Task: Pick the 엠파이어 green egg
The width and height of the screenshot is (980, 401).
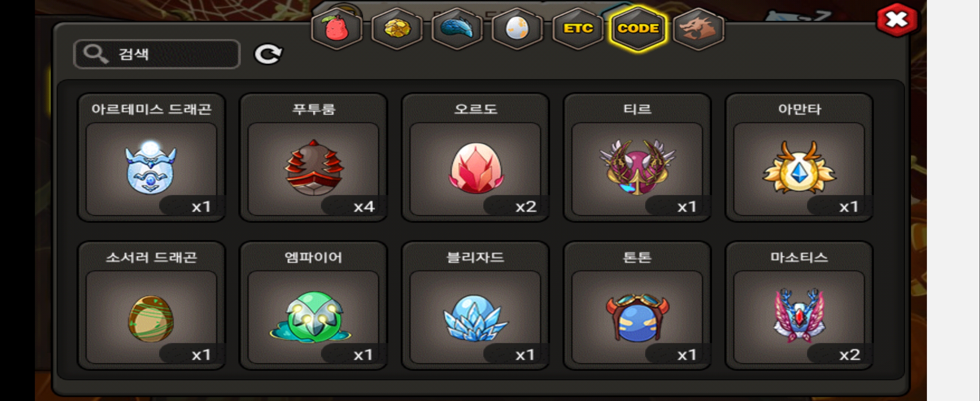Action: [x=313, y=306]
